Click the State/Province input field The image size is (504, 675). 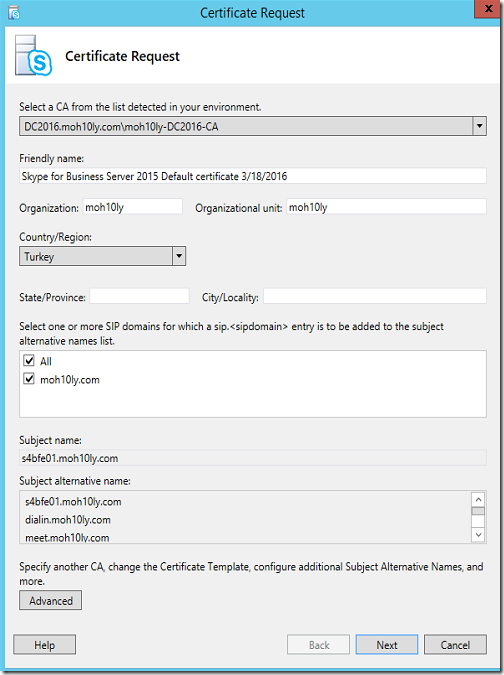point(139,296)
